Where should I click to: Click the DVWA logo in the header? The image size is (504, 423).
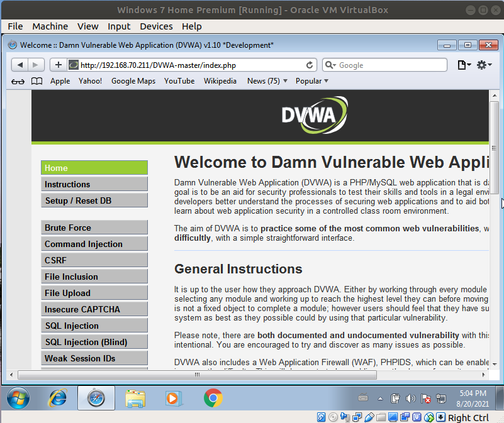(315, 115)
